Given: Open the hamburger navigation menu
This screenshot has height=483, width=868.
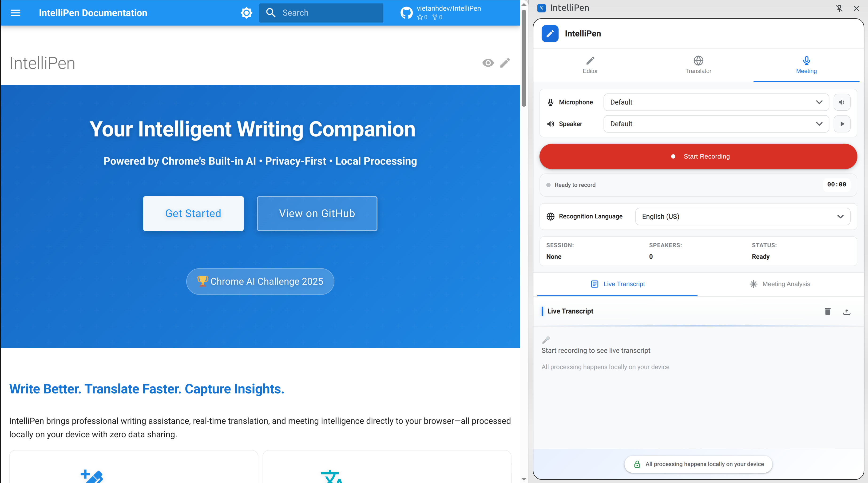Looking at the screenshot, I should (16, 13).
